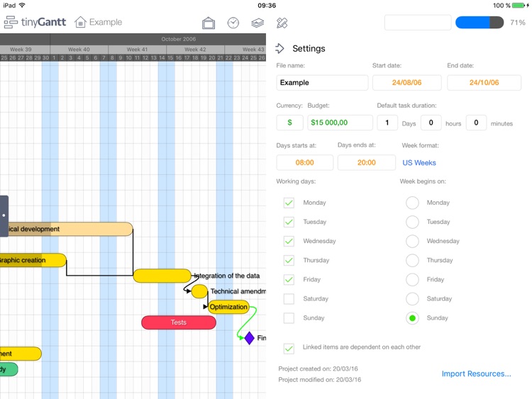Change the US Weeks week format
The width and height of the screenshot is (532, 399).
tap(419, 163)
